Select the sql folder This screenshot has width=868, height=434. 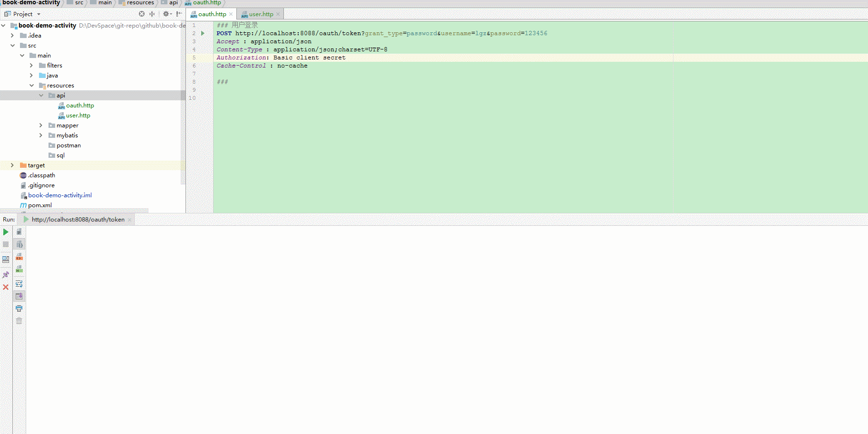pyautogui.click(x=57, y=155)
